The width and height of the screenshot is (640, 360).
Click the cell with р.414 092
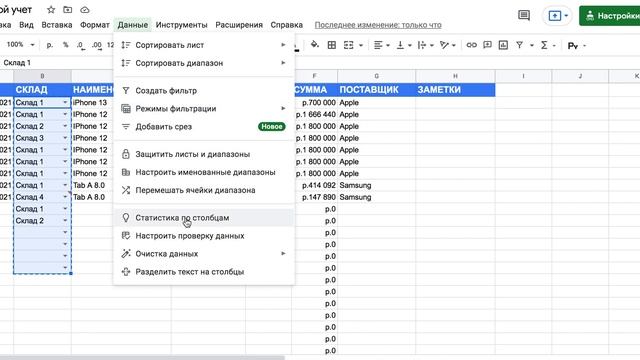coord(314,185)
